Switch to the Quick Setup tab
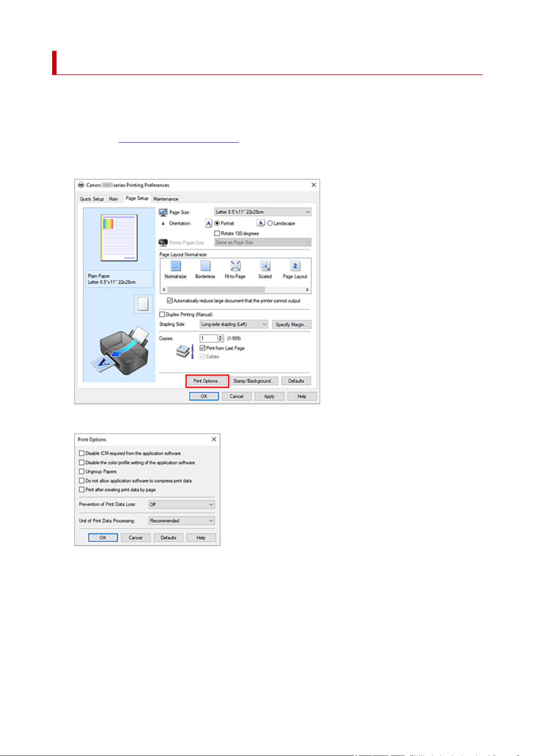 coord(92,199)
